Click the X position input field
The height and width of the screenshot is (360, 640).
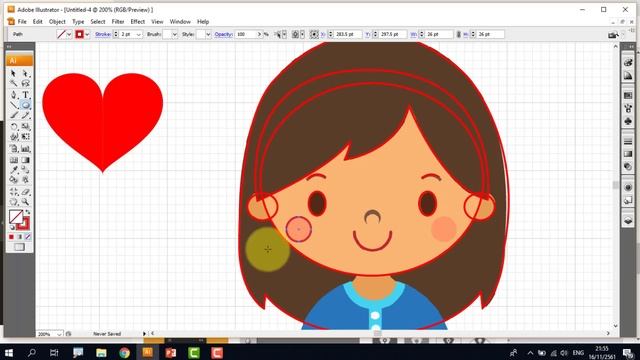tap(348, 35)
